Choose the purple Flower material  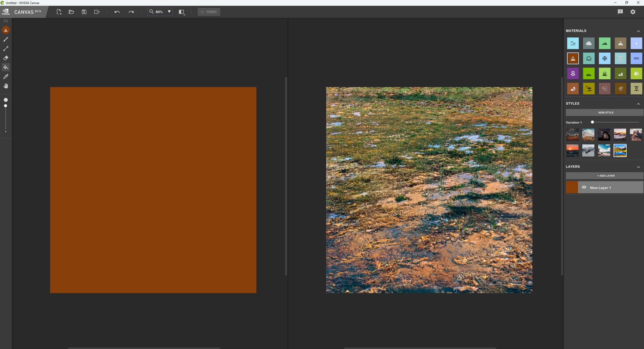[x=573, y=73]
